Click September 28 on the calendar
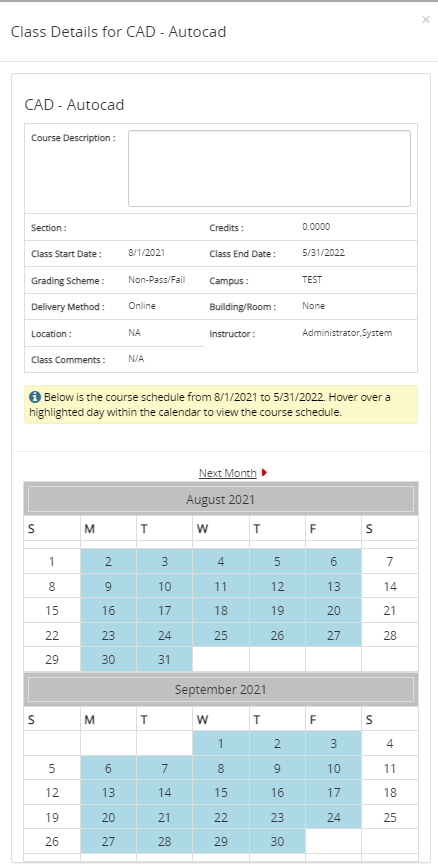The height and width of the screenshot is (867, 438). pyautogui.click(x=165, y=841)
